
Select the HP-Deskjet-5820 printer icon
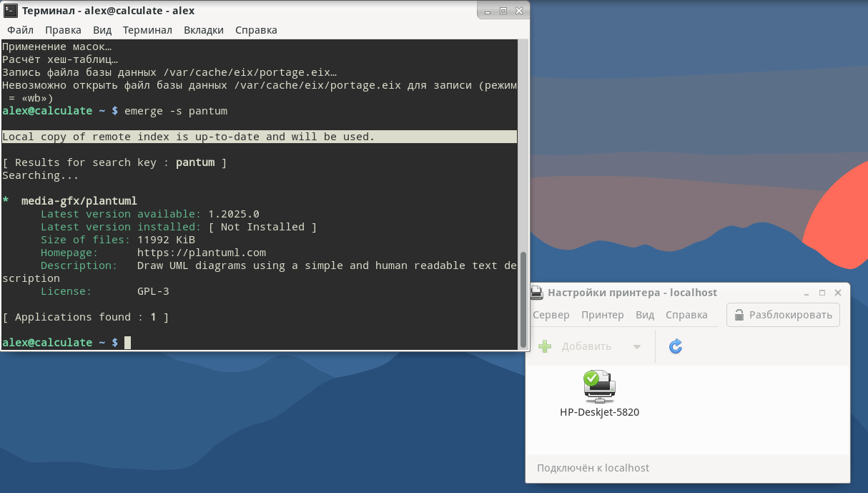599,386
